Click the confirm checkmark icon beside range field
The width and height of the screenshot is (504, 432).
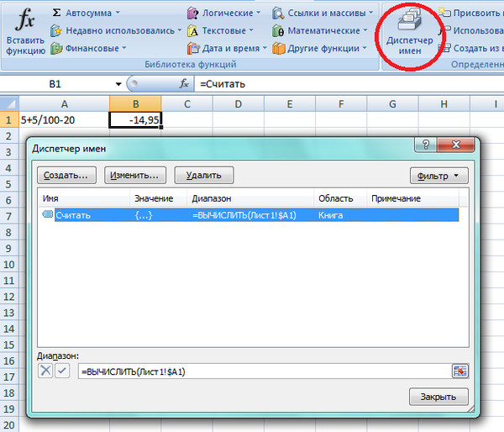(62, 371)
